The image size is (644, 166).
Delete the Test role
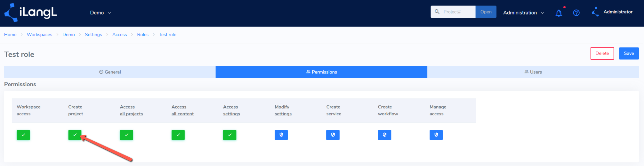point(602,54)
